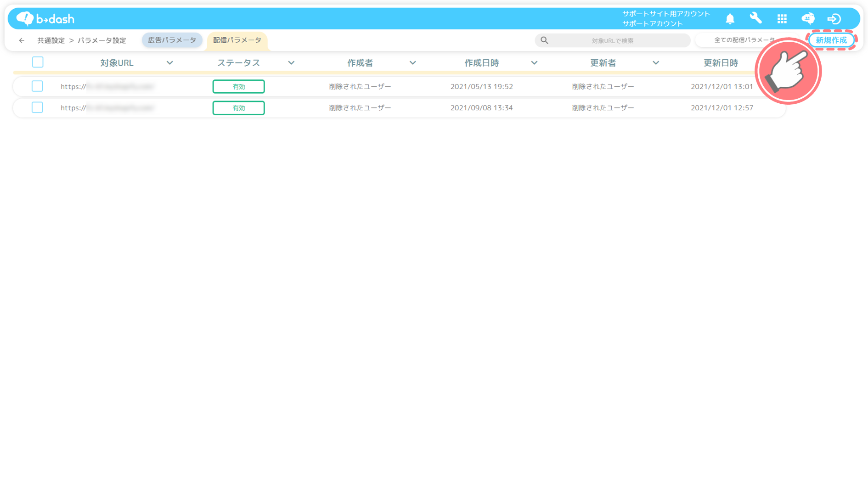Viewport: 868px width, 488px height.
Task: Click the パラメータ設定 breadcrumb text
Action: click(x=102, y=40)
